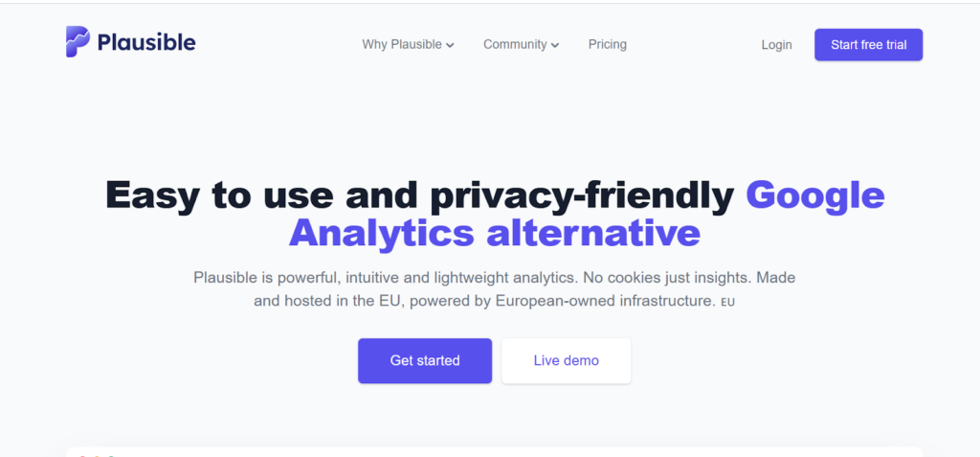Open the Why Plausible menu

click(402, 44)
